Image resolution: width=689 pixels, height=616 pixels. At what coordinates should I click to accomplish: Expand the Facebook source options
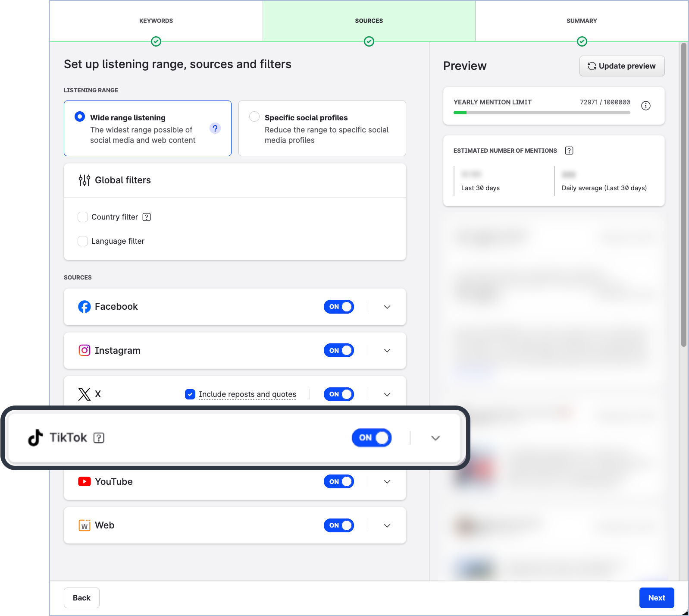[x=387, y=307]
